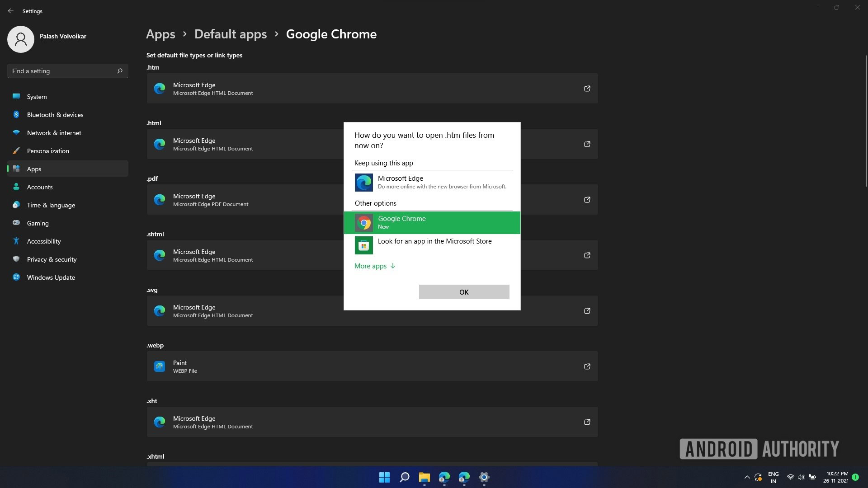Open taskbar Search
This screenshot has height=488, width=868.
(x=405, y=477)
